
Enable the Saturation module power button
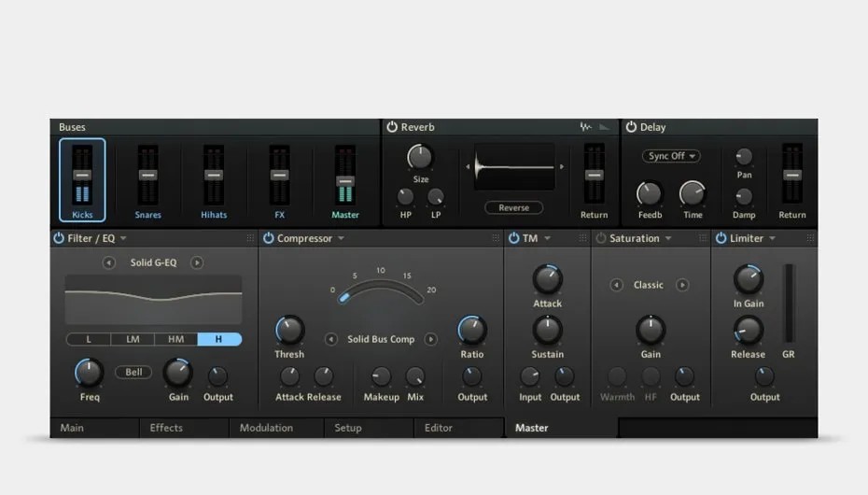click(601, 239)
